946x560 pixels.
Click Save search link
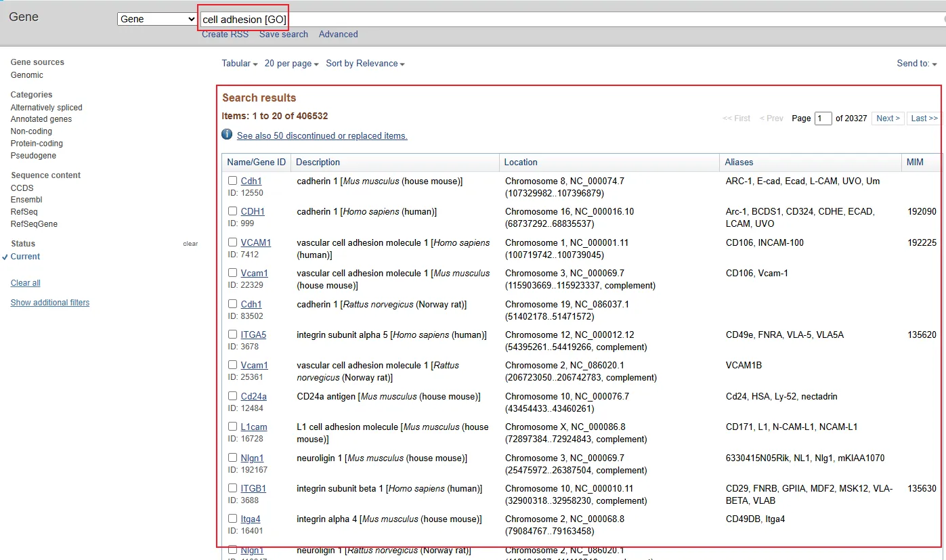(x=283, y=35)
